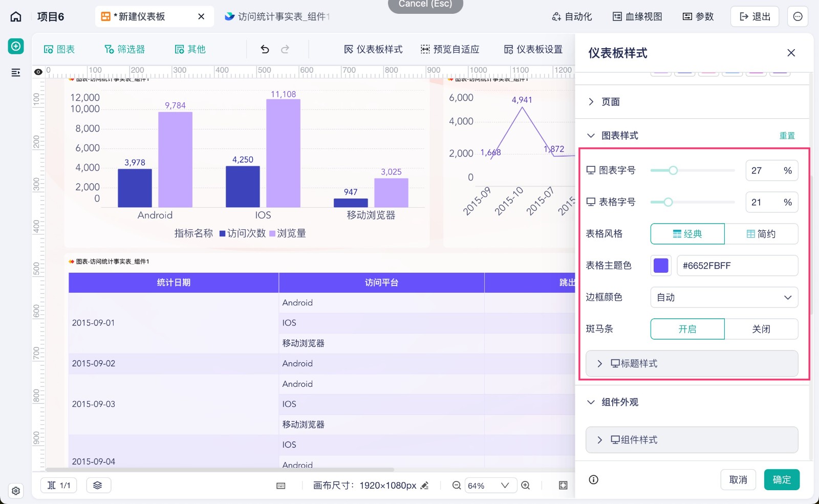The width and height of the screenshot is (819, 504).
Task: Expand the 组件样式 section
Action: 692,440
